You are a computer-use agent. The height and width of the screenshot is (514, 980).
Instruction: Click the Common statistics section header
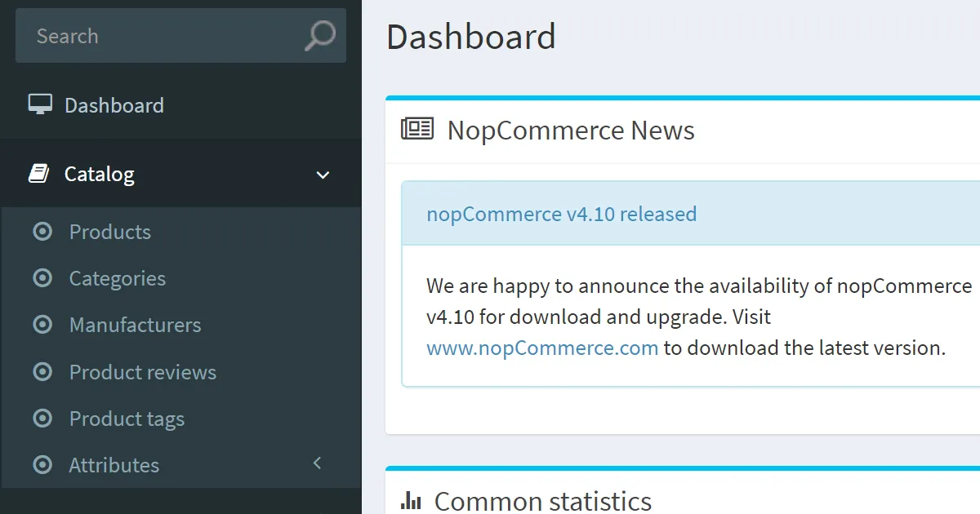coord(542,500)
